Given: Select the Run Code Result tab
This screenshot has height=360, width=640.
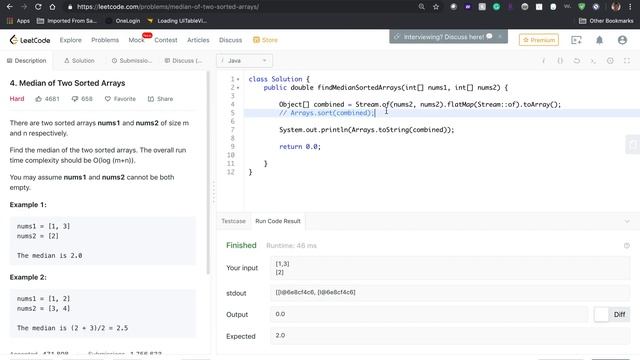Looking at the screenshot, I should [278, 221].
